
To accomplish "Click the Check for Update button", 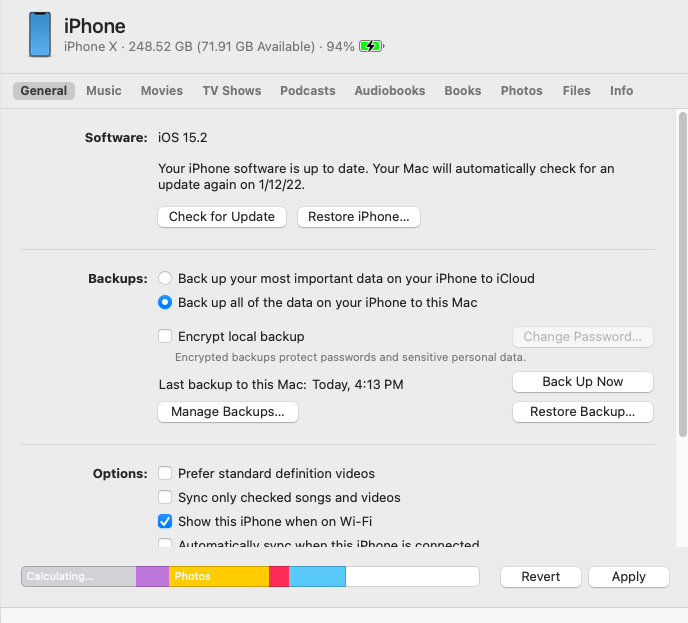I will click(222, 217).
